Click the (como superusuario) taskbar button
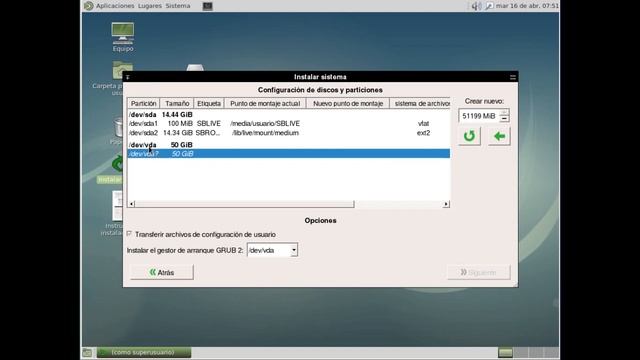 tap(144, 352)
